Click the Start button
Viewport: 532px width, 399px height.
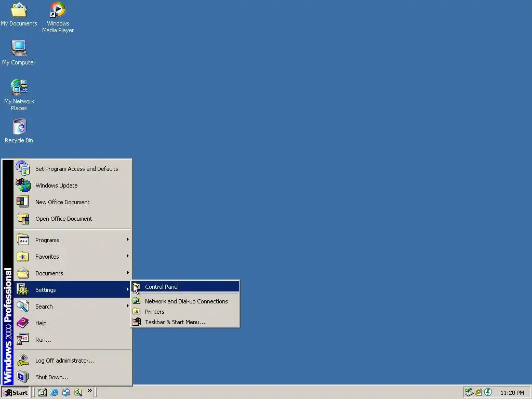(16, 393)
